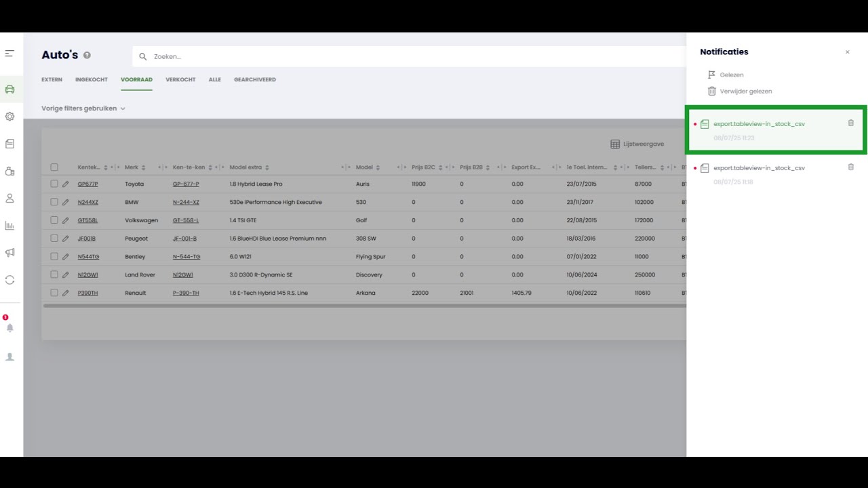
Task: Open the 11:18 export.tableview-in_stock_csv notification
Action: point(759,168)
